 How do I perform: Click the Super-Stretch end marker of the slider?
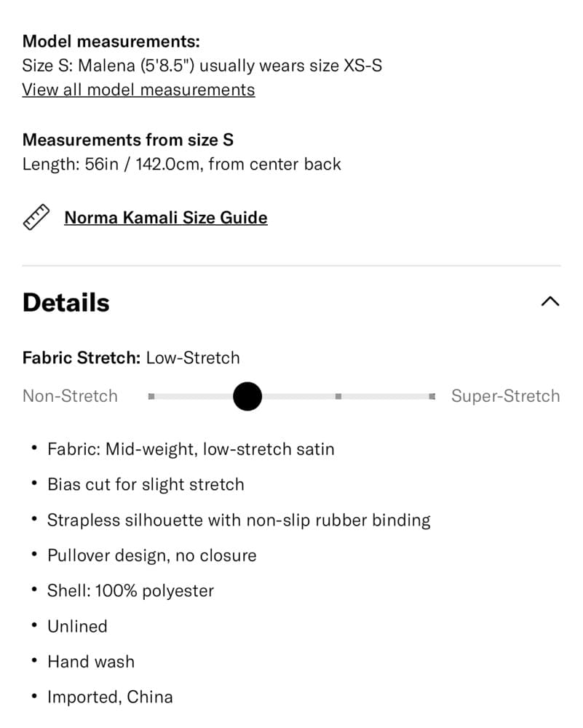pyautogui.click(x=432, y=397)
